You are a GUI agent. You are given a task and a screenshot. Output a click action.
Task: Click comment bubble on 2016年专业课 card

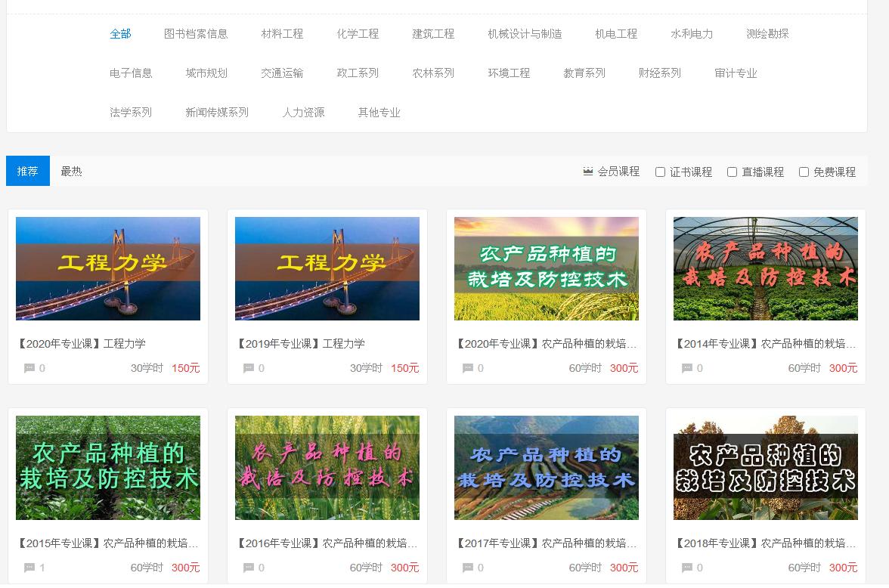(x=248, y=568)
